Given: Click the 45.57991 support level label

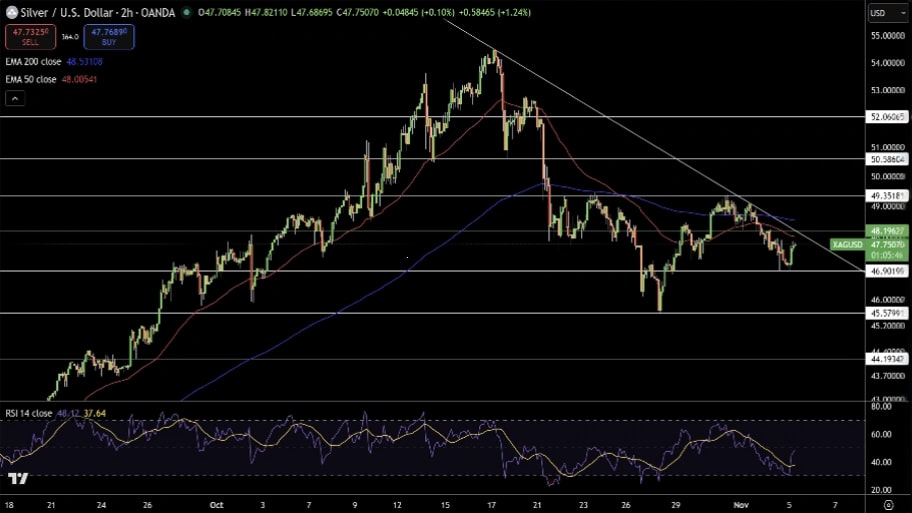Looking at the screenshot, I should click(888, 314).
